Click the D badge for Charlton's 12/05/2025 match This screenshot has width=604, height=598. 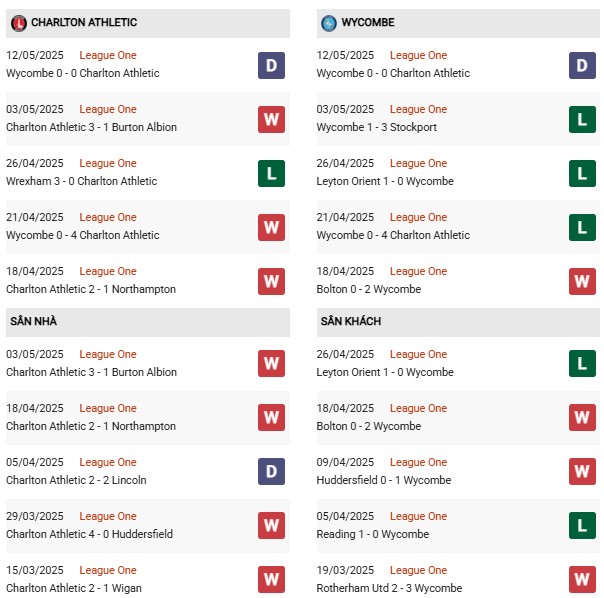(x=271, y=66)
